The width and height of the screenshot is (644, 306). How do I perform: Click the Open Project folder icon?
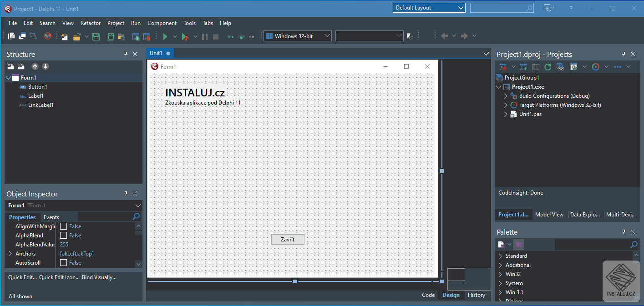[x=121, y=36]
